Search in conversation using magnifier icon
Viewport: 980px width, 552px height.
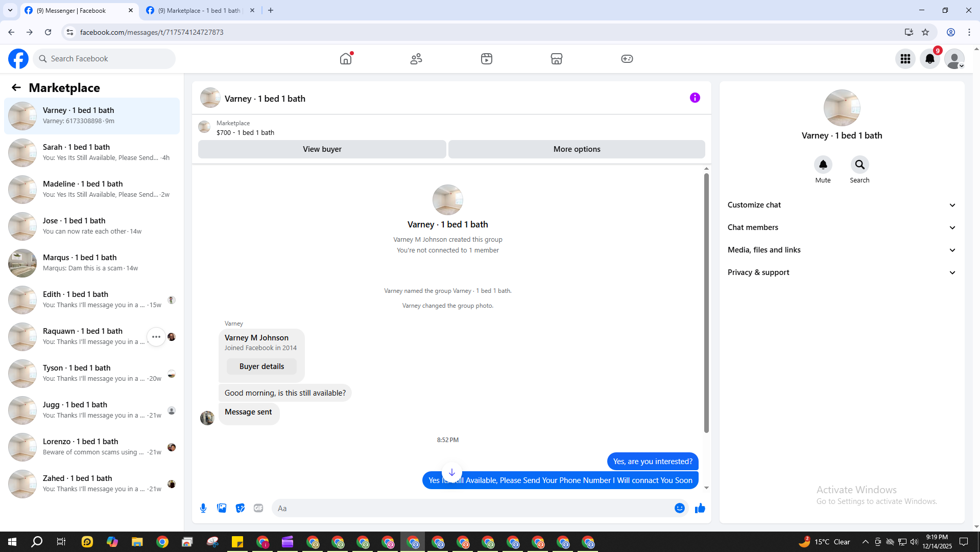point(860,165)
